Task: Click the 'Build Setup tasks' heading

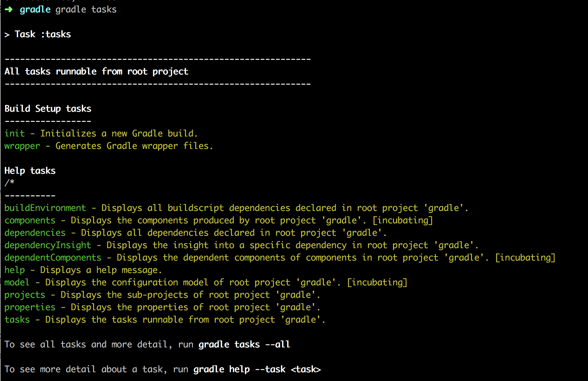Action: 48,109
